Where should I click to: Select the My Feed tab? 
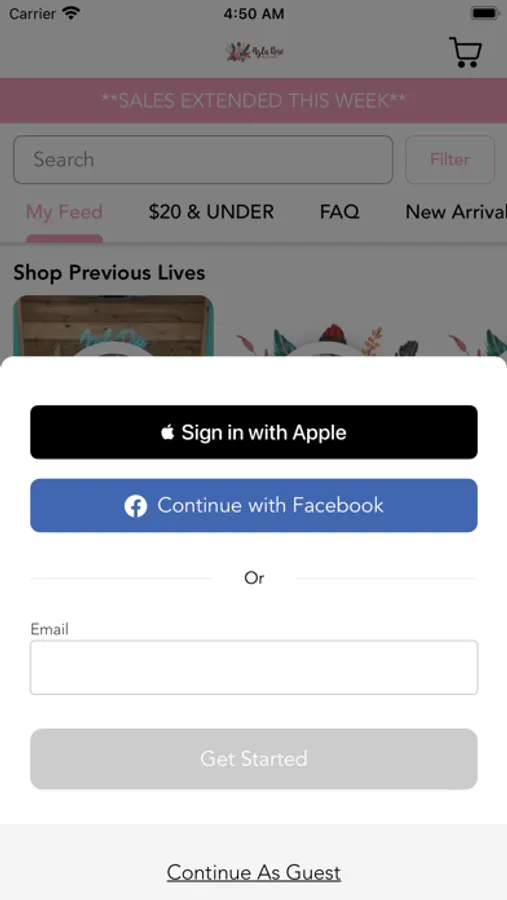click(64, 212)
